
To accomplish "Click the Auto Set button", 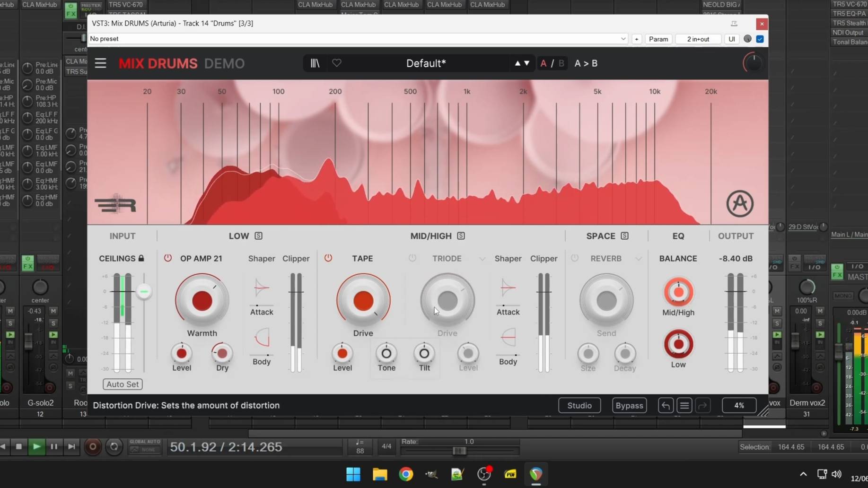I will [122, 384].
